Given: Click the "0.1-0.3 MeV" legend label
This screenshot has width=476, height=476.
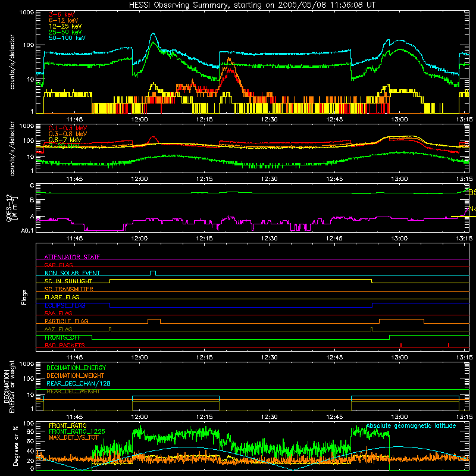Looking at the screenshot, I should tap(68, 128).
